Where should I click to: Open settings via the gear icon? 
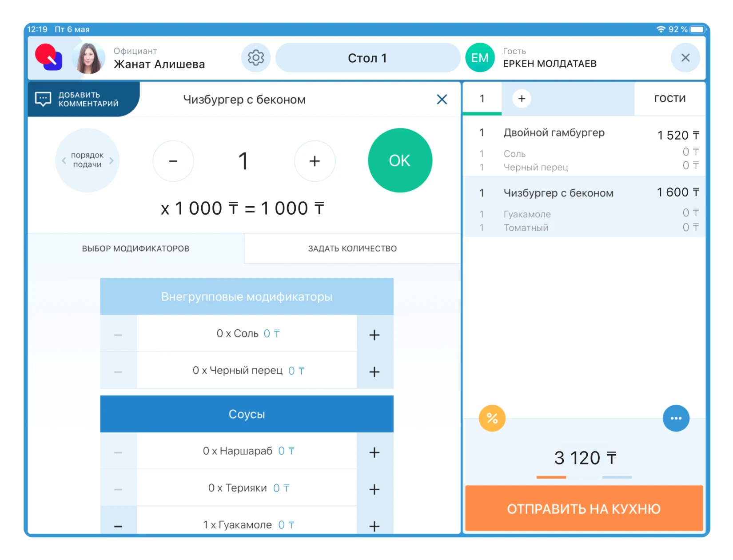pyautogui.click(x=256, y=58)
